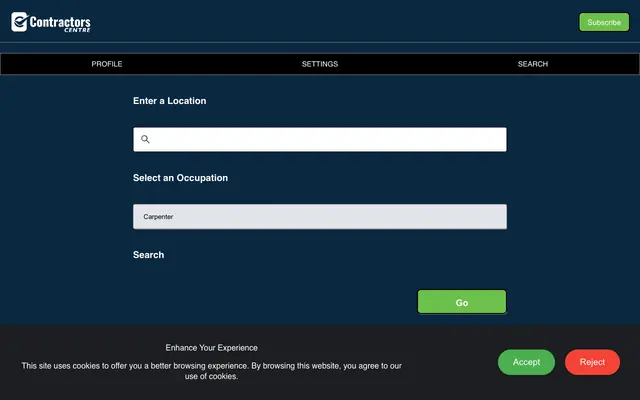The image size is (640, 400).
Task: Open the Carpenter occupation dropdown
Action: tap(320, 217)
